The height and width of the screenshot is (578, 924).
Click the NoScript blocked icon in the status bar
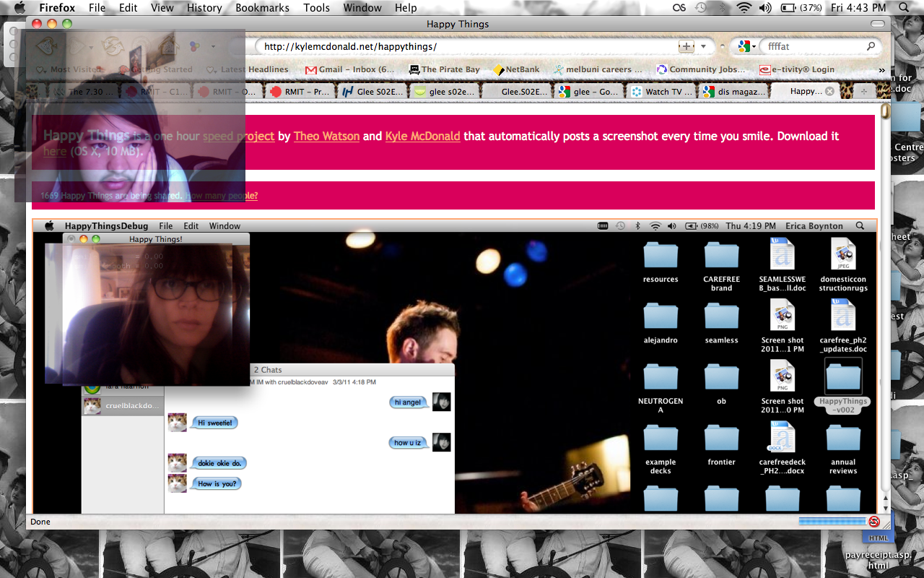coord(874,522)
